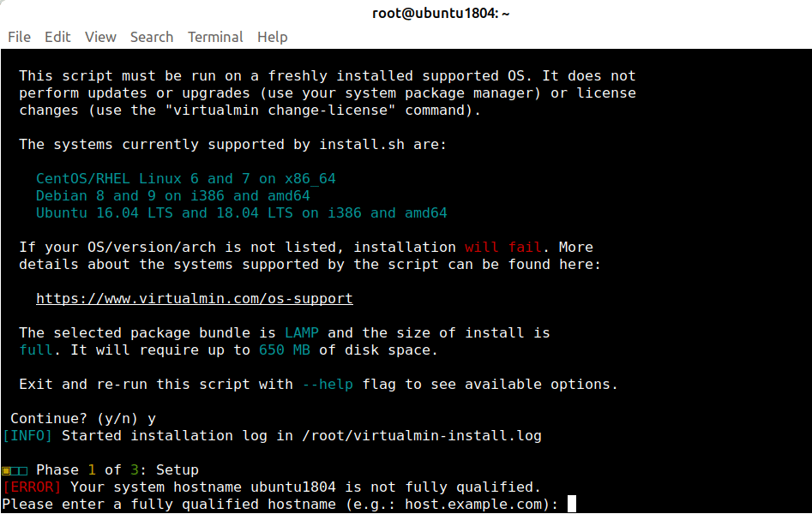The height and width of the screenshot is (514, 812).
Task: Open the File menu
Action: coord(19,37)
